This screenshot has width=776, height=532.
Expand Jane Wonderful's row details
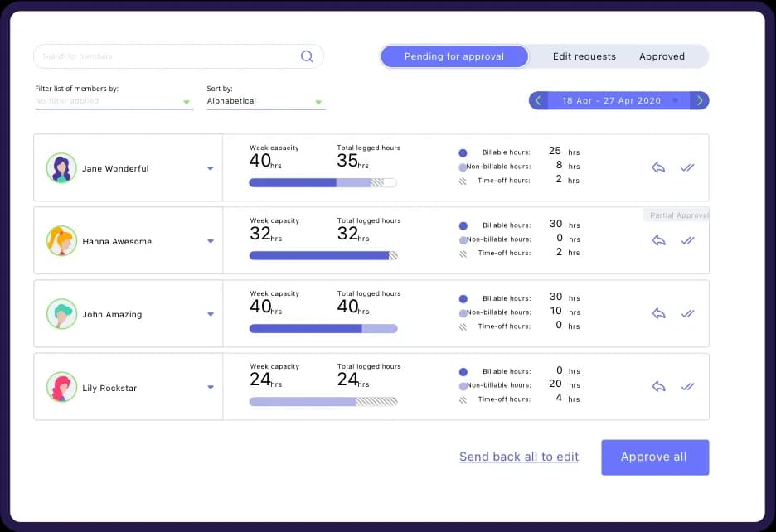pyautogui.click(x=211, y=168)
